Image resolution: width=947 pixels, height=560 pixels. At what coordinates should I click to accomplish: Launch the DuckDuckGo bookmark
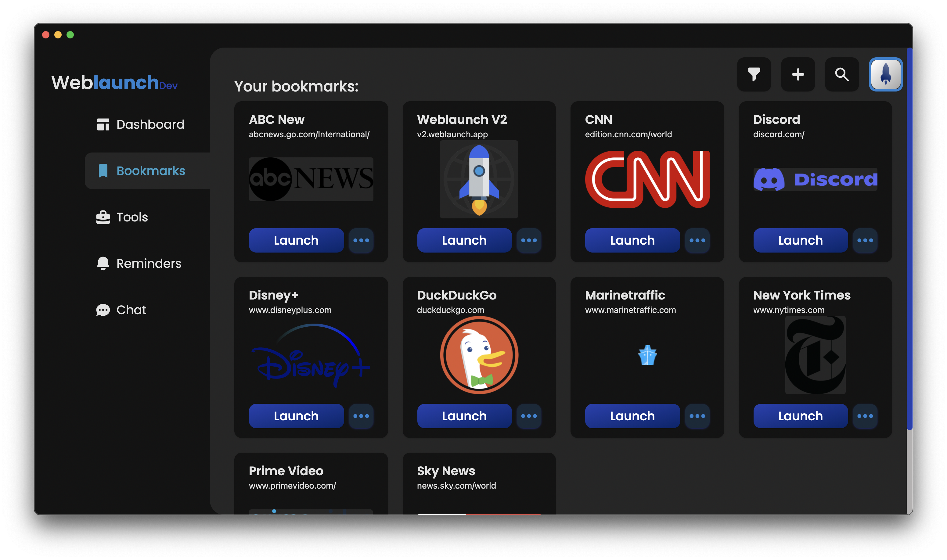[464, 416]
